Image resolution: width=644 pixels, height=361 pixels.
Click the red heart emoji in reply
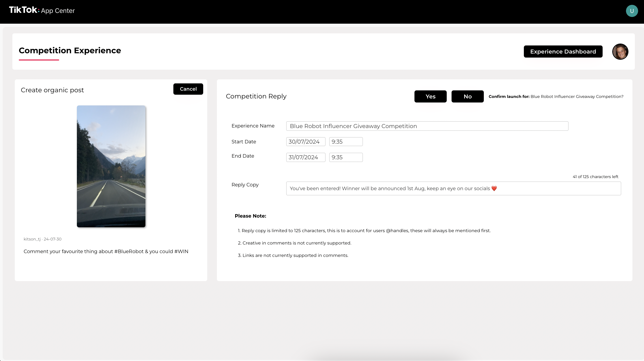coord(494,189)
